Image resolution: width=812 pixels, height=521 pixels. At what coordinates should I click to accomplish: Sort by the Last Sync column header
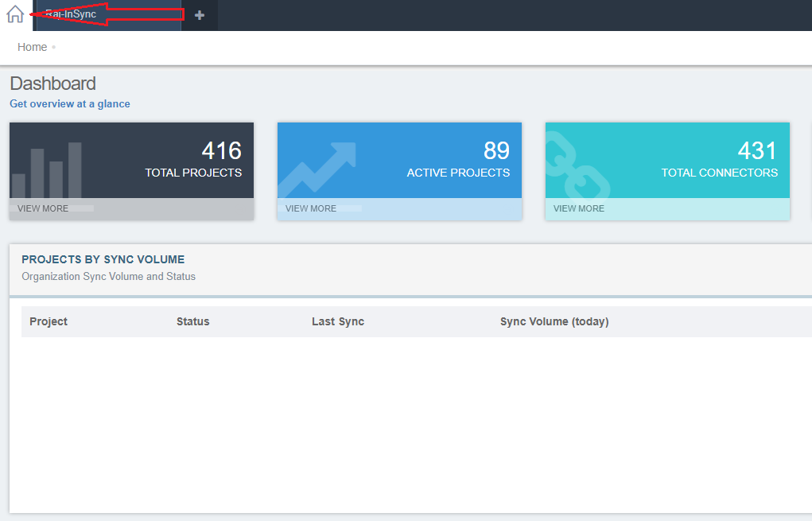(x=338, y=321)
